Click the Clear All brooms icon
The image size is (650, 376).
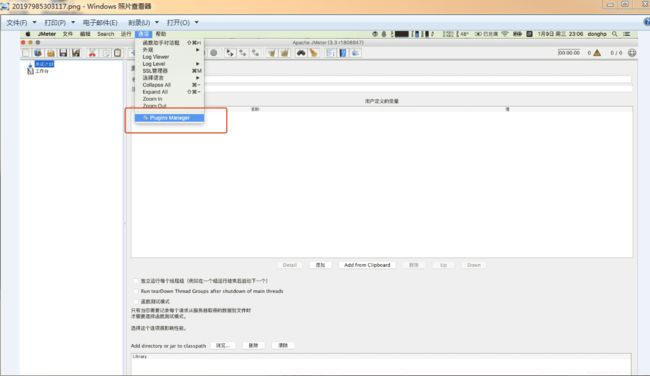pos(284,53)
